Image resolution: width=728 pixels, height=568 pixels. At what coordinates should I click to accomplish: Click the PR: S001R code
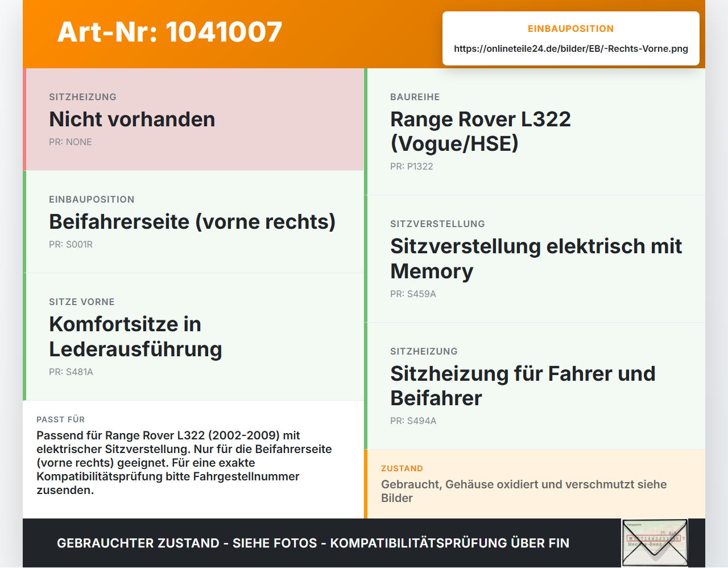(71, 245)
